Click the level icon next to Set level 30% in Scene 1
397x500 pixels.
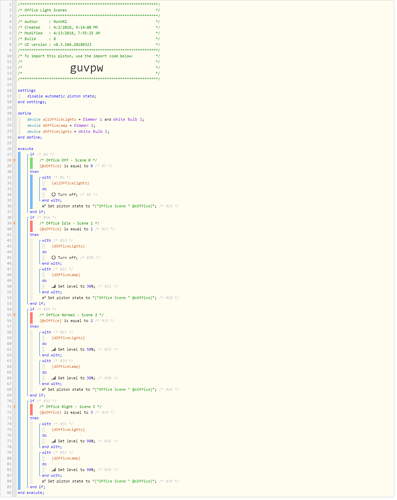[54, 287]
